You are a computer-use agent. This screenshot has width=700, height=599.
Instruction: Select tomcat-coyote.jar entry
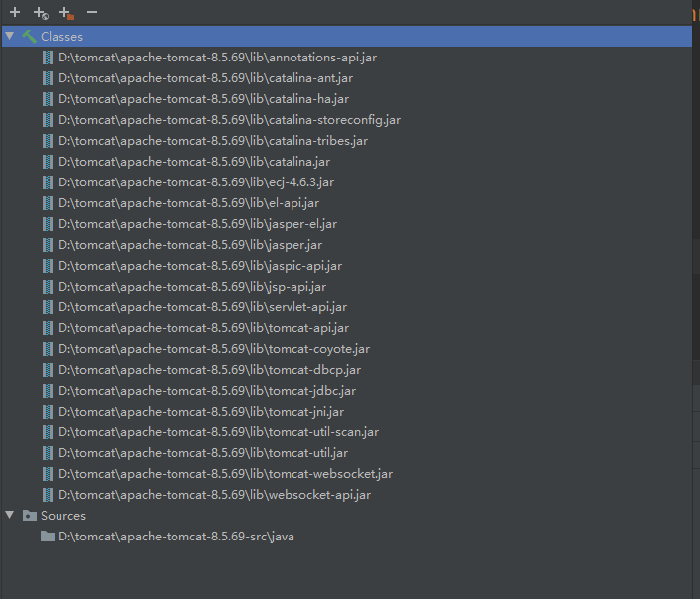click(214, 349)
